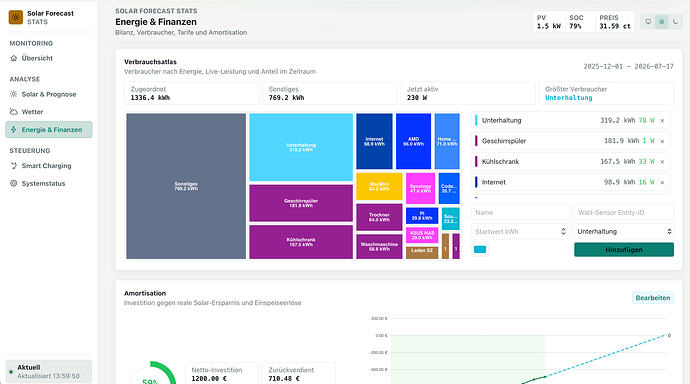Screen dimensions: 690x384
Task: Open the Unterhaltung category dropdown
Action: (624, 231)
